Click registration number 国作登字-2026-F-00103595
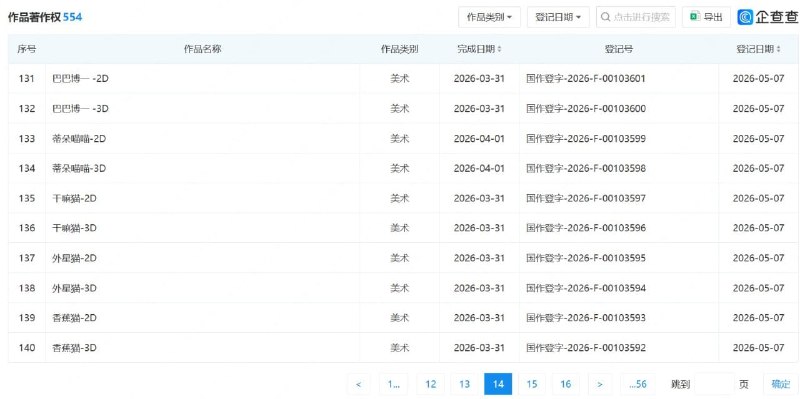The image size is (800, 399). click(586, 258)
